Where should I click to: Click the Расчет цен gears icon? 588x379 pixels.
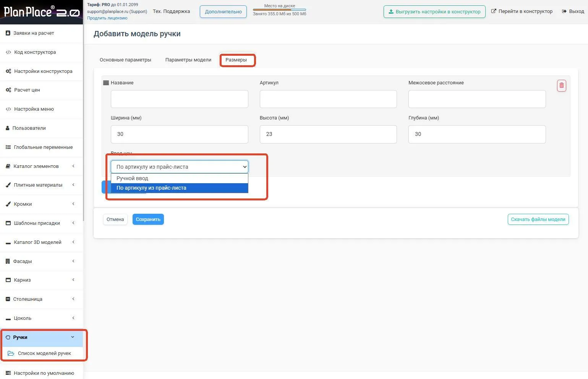click(8, 90)
